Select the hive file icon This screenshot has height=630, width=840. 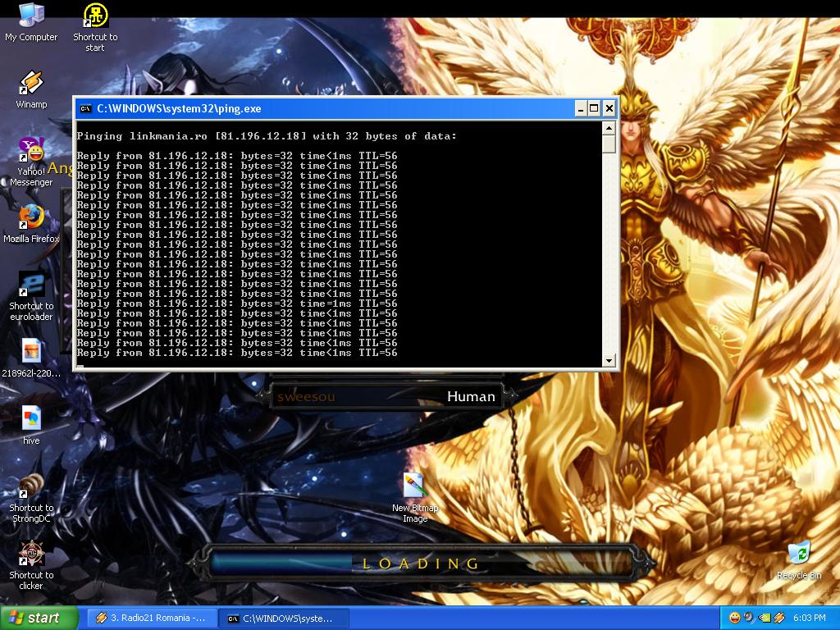(x=31, y=426)
